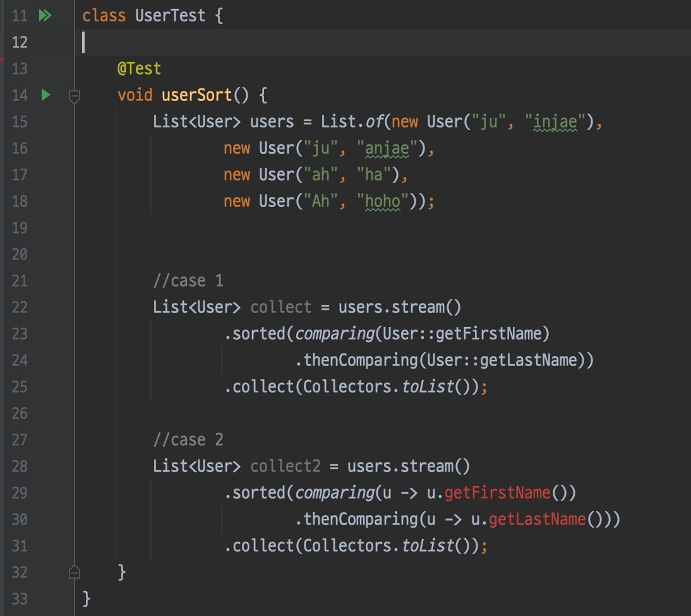Click the //case 2 comment
This screenshot has height=616, width=691.
pos(188,439)
